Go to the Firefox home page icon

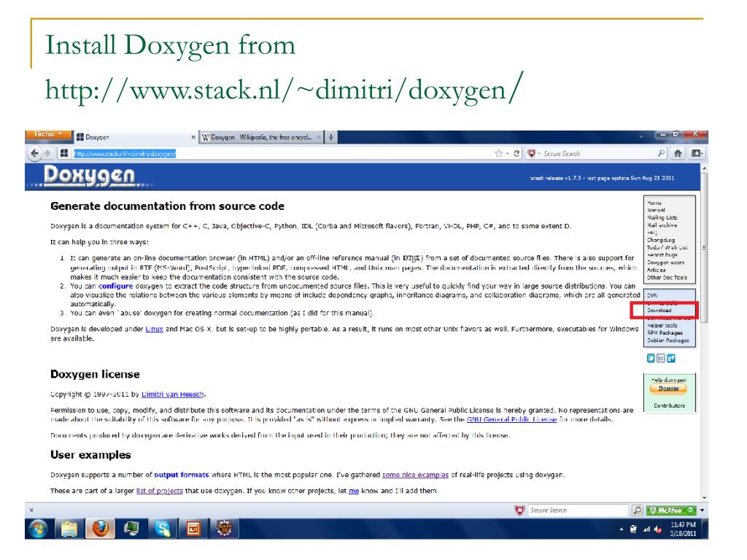tap(678, 153)
